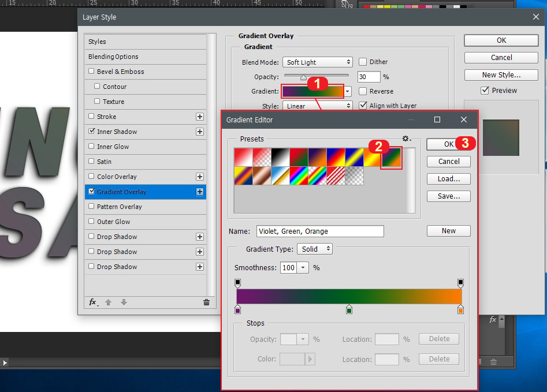The width and height of the screenshot is (547, 392).
Task: Choose the Black, White gradient preset
Action: [x=281, y=157]
